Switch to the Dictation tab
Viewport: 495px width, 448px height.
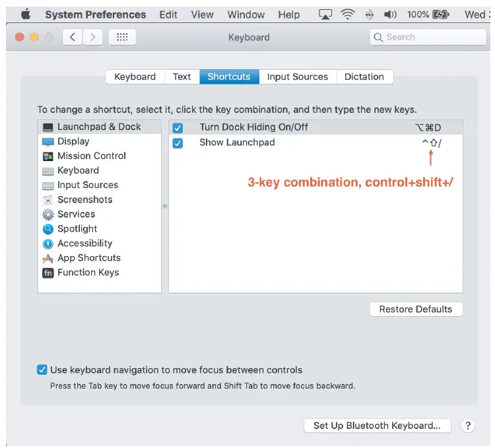click(x=364, y=77)
